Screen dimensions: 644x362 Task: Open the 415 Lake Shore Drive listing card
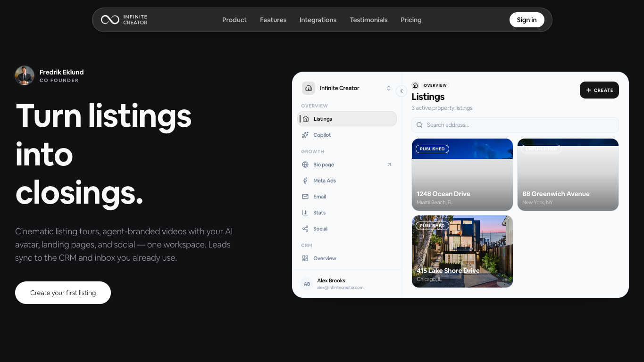(x=462, y=251)
